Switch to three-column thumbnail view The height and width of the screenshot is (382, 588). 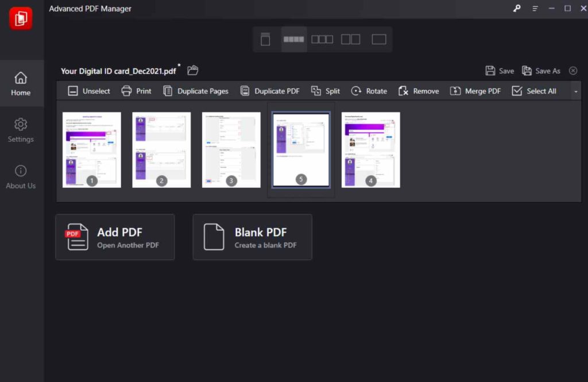tap(322, 39)
